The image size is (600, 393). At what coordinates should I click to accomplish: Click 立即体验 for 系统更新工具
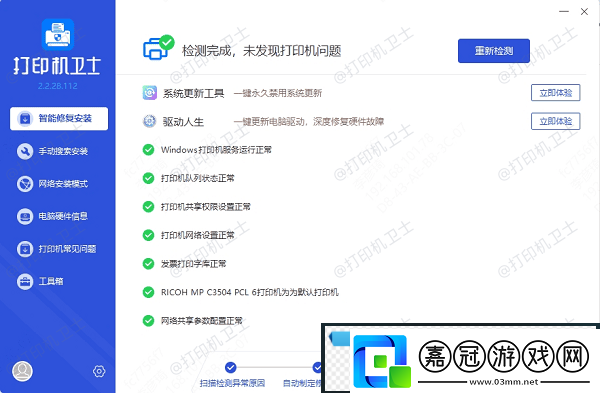(556, 93)
